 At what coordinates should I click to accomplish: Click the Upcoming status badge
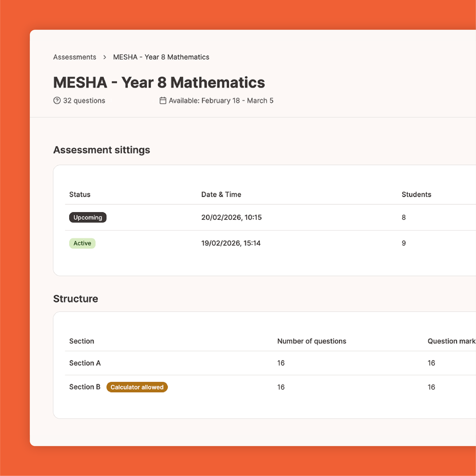[x=88, y=217]
